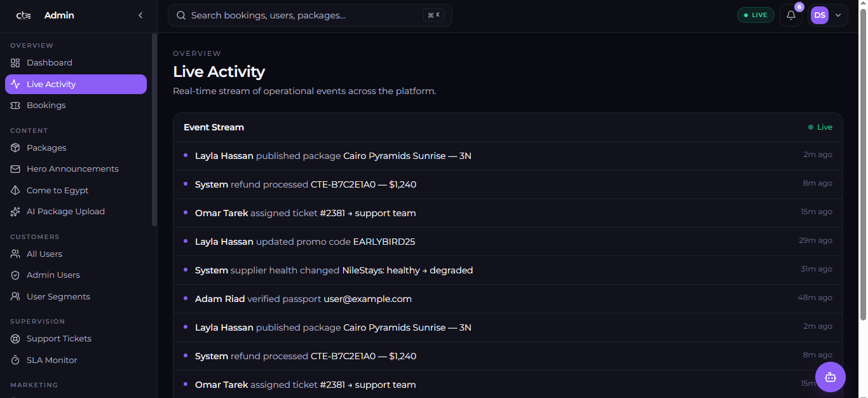Collapse the sidebar with the chevron arrow
The width and height of the screenshot is (868, 398).
click(x=140, y=15)
